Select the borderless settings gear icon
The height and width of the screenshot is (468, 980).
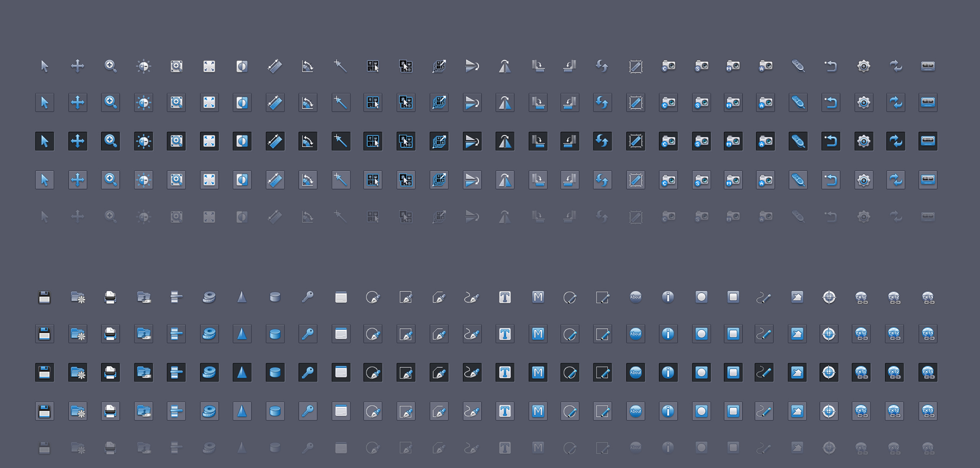(x=864, y=66)
